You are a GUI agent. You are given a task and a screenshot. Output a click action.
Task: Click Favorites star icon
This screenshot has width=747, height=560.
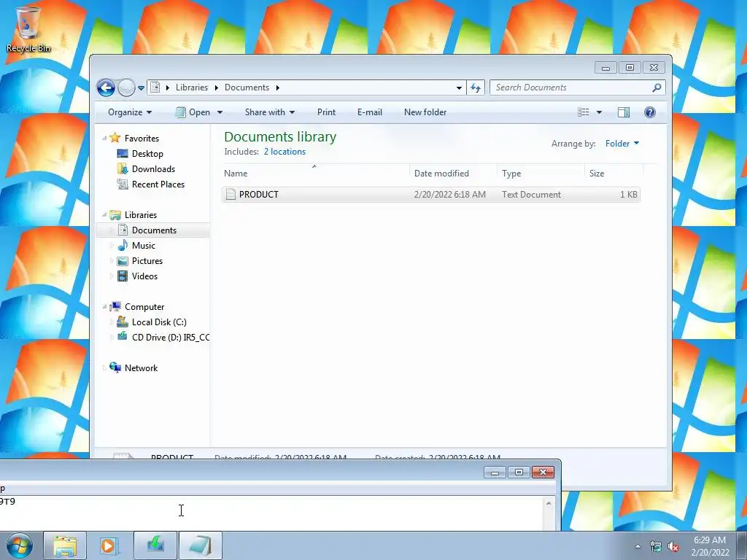pos(115,138)
